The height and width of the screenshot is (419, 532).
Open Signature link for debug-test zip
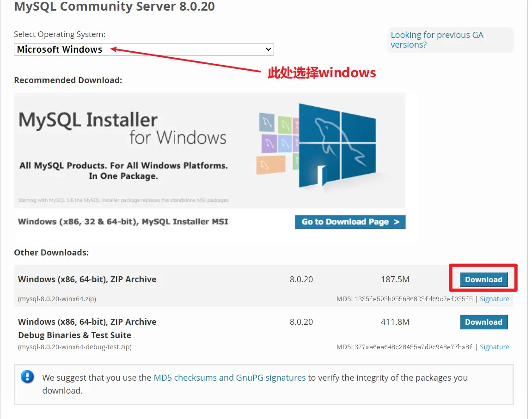coord(495,347)
